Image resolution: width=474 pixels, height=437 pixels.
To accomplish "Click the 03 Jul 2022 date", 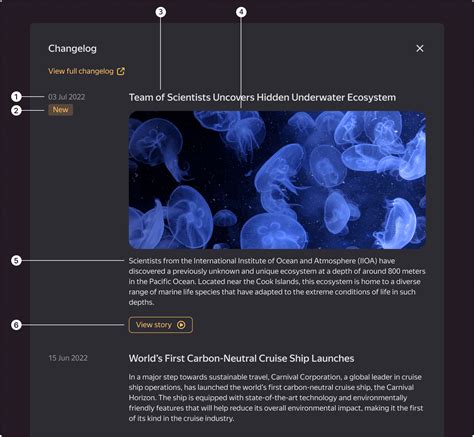I will [67, 97].
